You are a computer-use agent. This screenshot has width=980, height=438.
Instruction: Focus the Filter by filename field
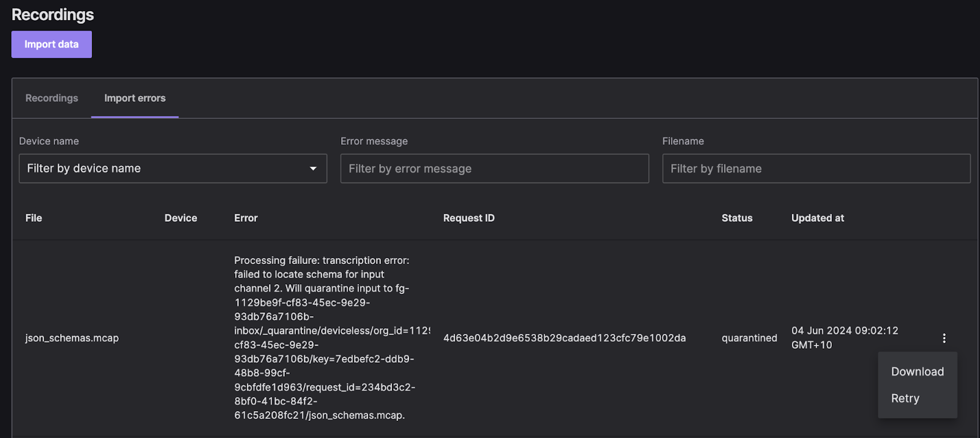[x=815, y=168]
